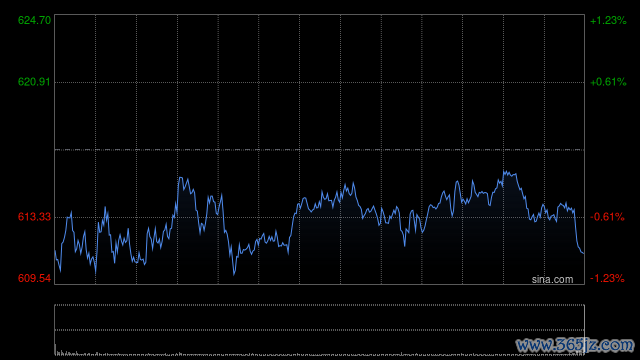Click the sina.com watermark text
Viewport: 640px width, 360px height.
552,280
